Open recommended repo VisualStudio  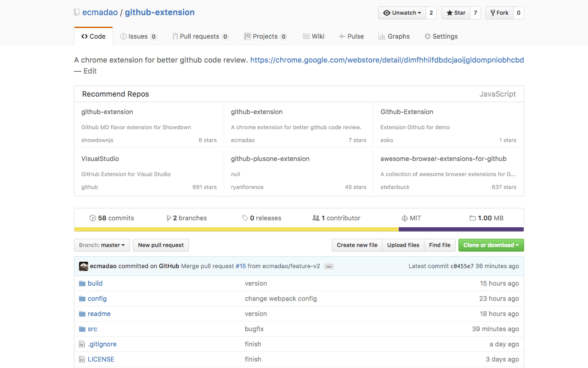[100, 159]
